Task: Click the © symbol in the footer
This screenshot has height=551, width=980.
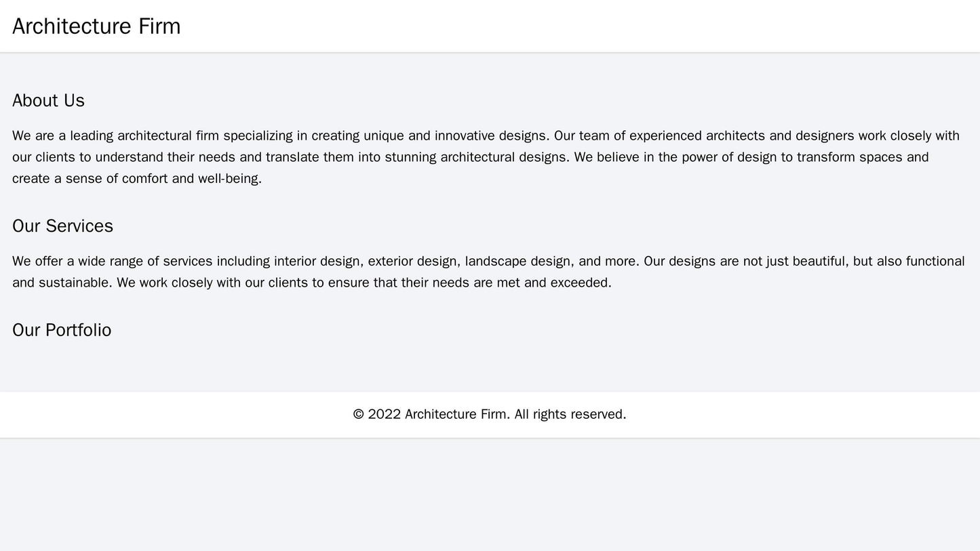Action: click(359, 414)
